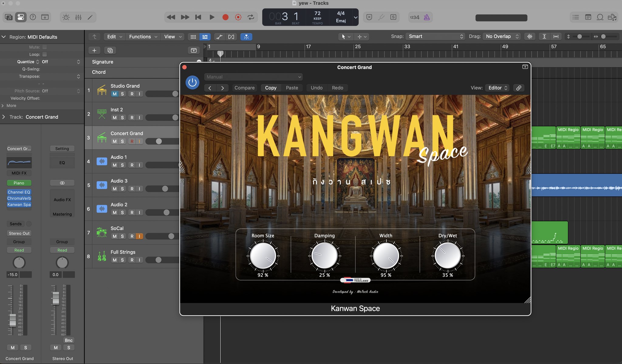Click the red Record button
Image resolution: width=622 pixels, height=364 pixels.
[x=225, y=17]
